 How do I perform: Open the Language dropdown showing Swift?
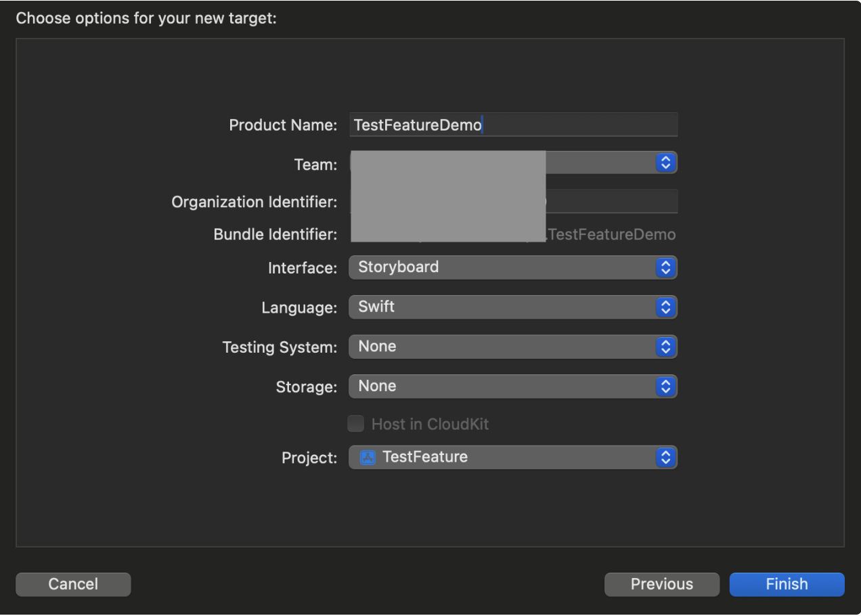coord(501,307)
